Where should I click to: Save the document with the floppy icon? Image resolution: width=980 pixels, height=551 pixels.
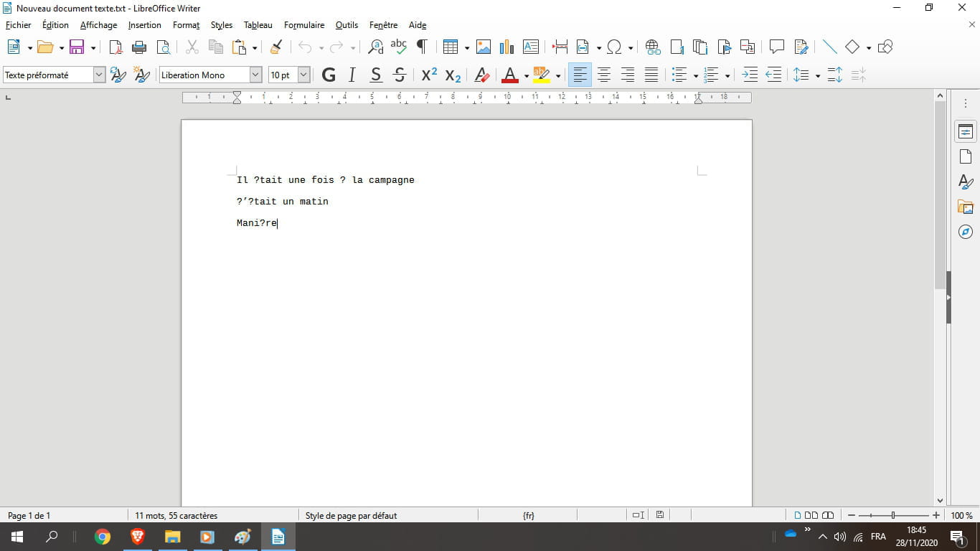point(77,47)
